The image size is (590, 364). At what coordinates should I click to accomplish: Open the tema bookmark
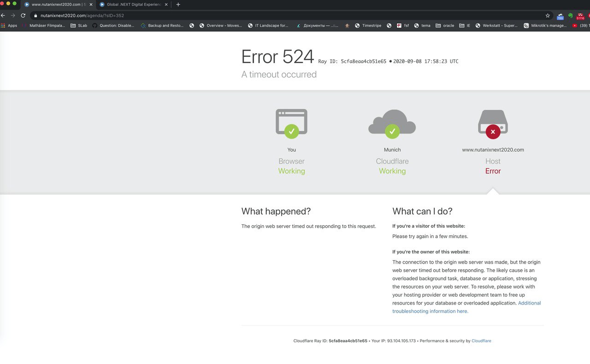coord(422,25)
